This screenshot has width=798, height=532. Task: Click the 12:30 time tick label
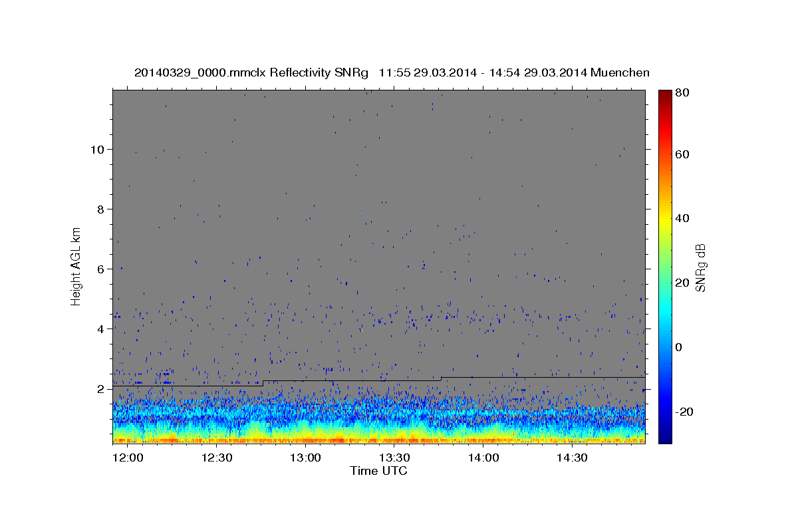216,458
